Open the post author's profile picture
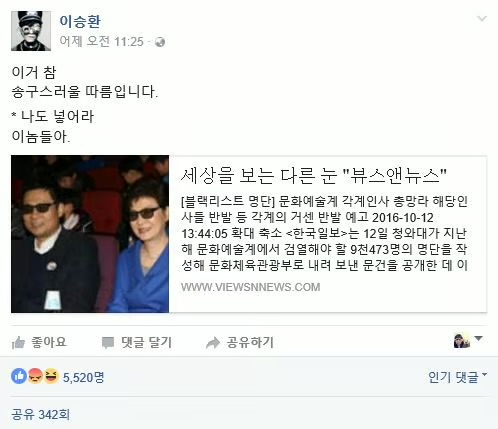The height and width of the screenshot is (429, 498). pos(31,31)
